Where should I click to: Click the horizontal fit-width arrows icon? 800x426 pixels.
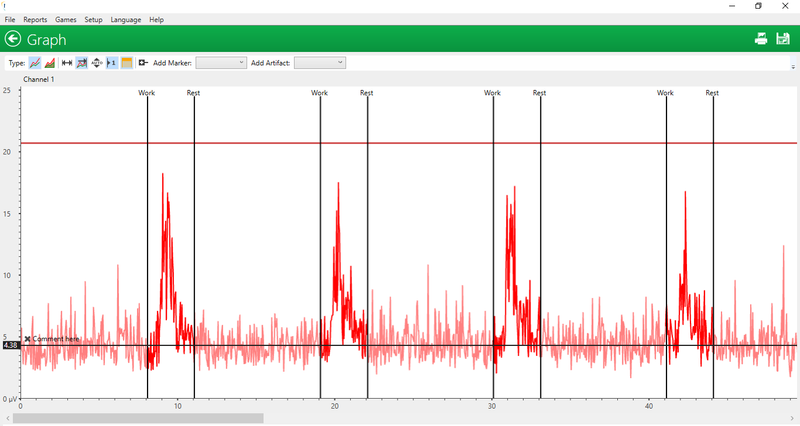click(67, 63)
